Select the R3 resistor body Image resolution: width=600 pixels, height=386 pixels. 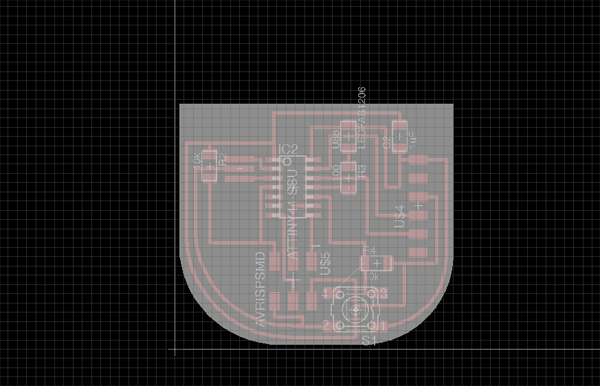pos(348,178)
